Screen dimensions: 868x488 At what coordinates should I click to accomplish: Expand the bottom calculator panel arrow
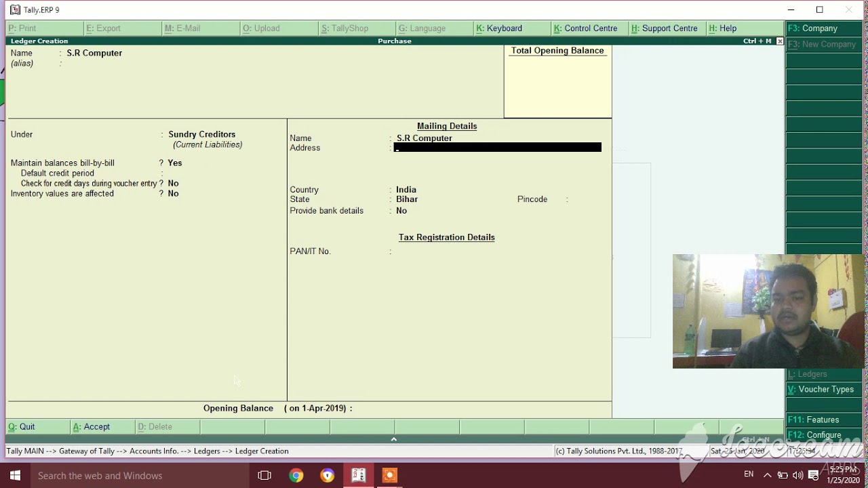[x=393, y=439]
